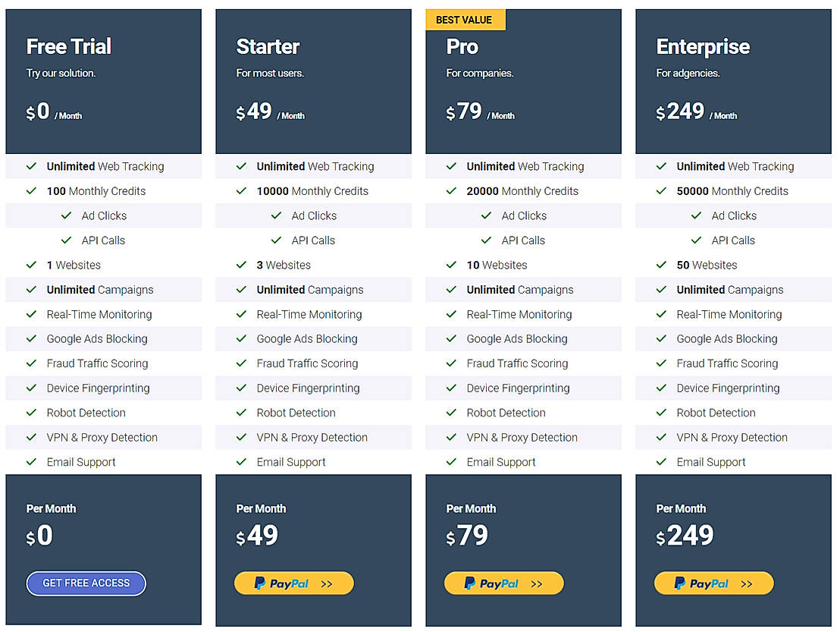Click the 20000 Monthly Credits feature text
Screen dimensions: 840x632
click(x=522, y=191)
